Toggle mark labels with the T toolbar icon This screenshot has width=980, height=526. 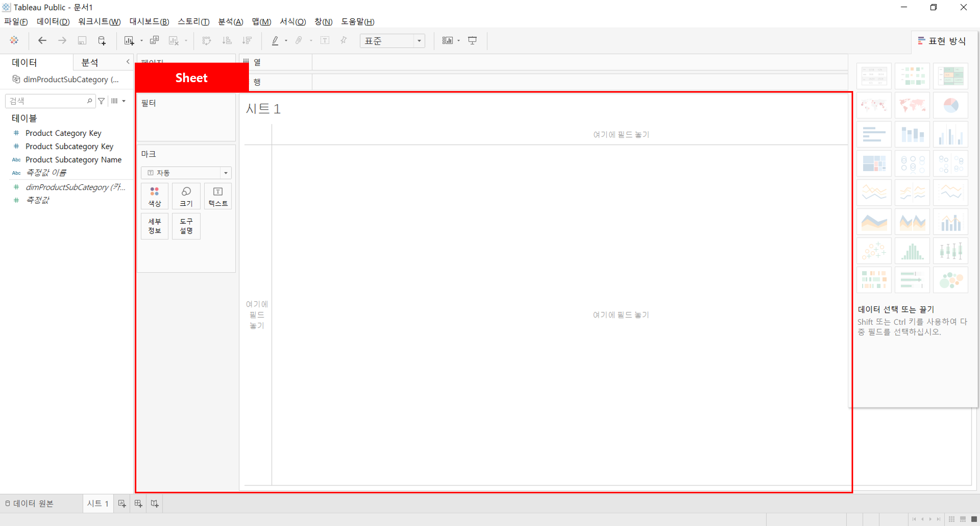[x=325, y=41]
